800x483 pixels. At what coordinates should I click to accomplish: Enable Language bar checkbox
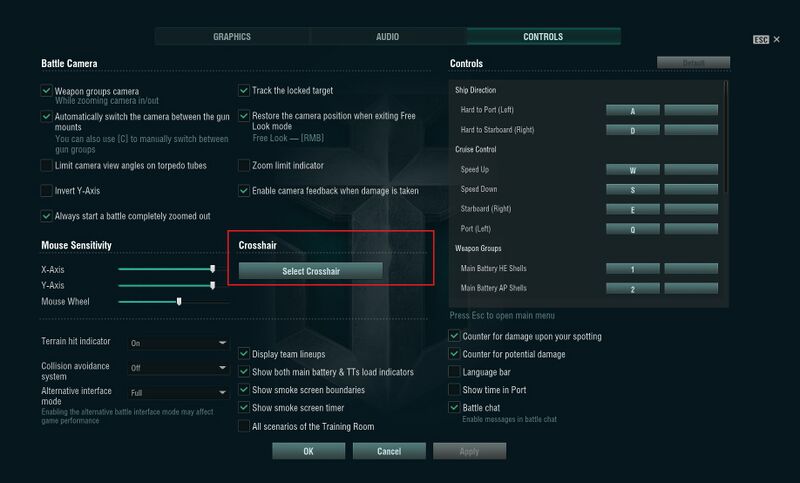tap(454, 372)
